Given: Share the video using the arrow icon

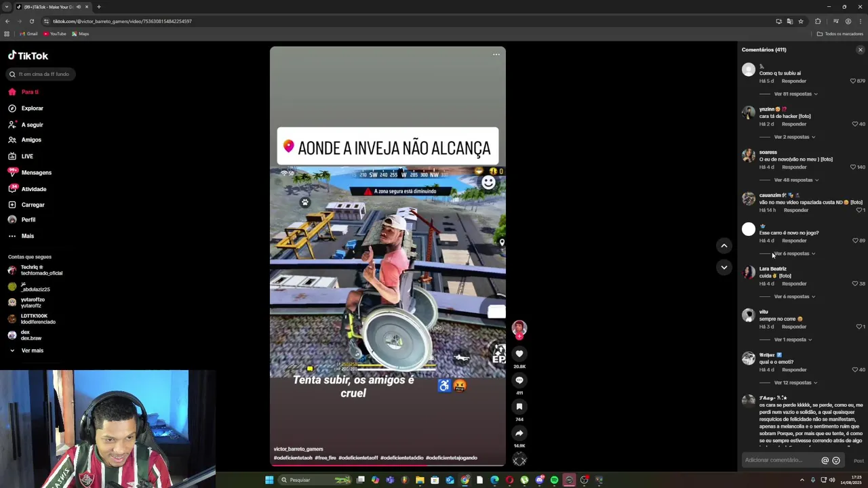Looking at the screenshot, I should pyautogui.click(x=519, y=433).
